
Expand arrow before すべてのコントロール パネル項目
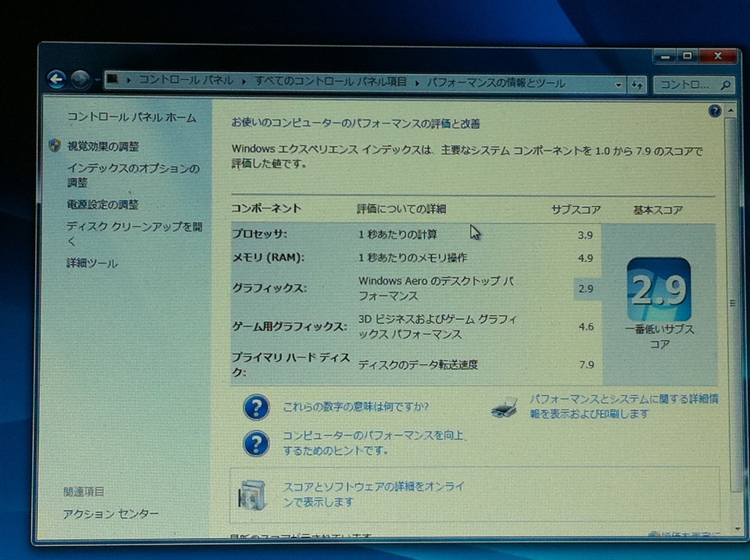tap(244, 82)
